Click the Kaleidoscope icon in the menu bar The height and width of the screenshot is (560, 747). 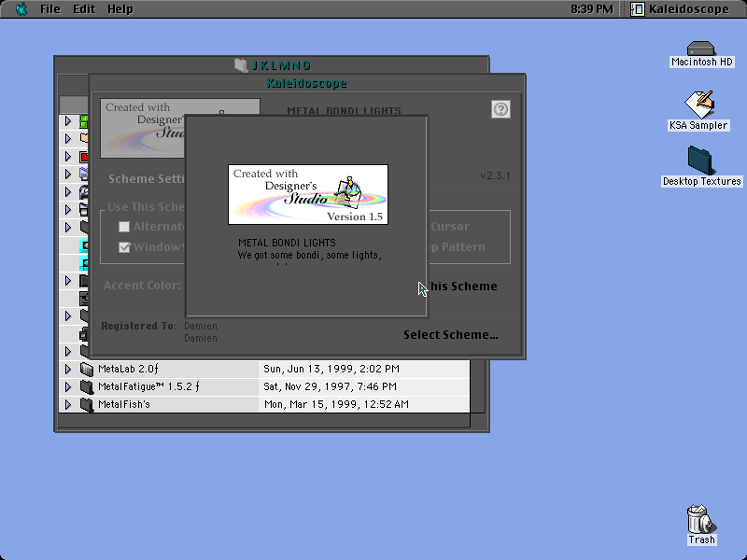pos(638,9)
